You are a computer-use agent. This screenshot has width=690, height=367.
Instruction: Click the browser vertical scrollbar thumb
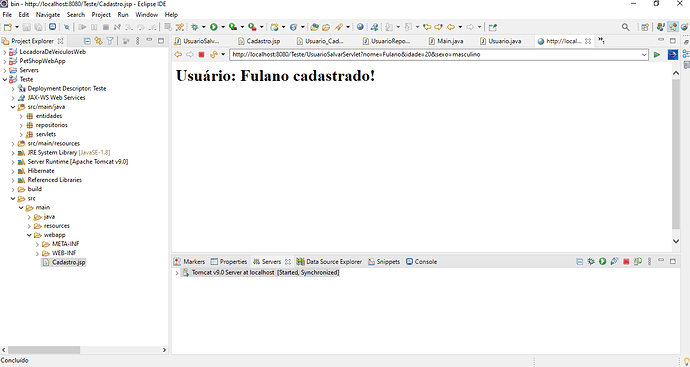(676, 154)
